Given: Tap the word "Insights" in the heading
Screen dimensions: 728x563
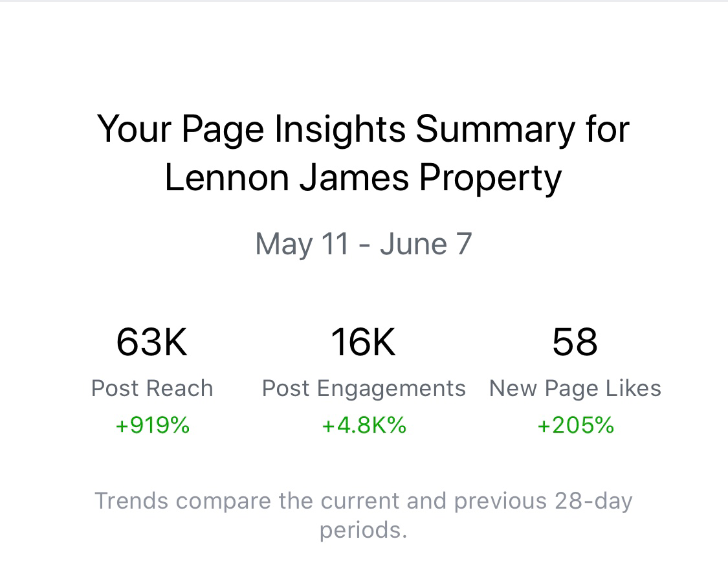Looking at the screenshot, I should coord(340,129).
